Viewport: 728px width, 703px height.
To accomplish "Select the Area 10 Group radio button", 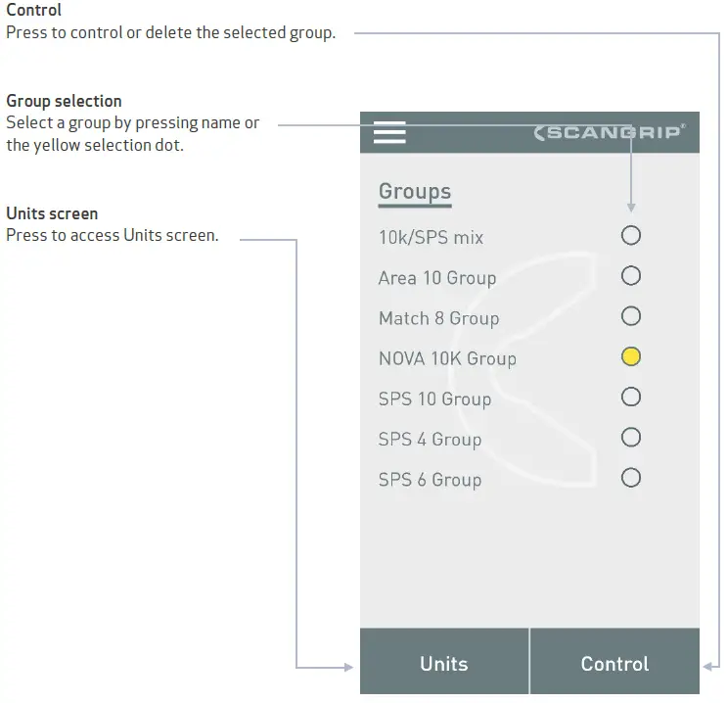I will (631, 275).
